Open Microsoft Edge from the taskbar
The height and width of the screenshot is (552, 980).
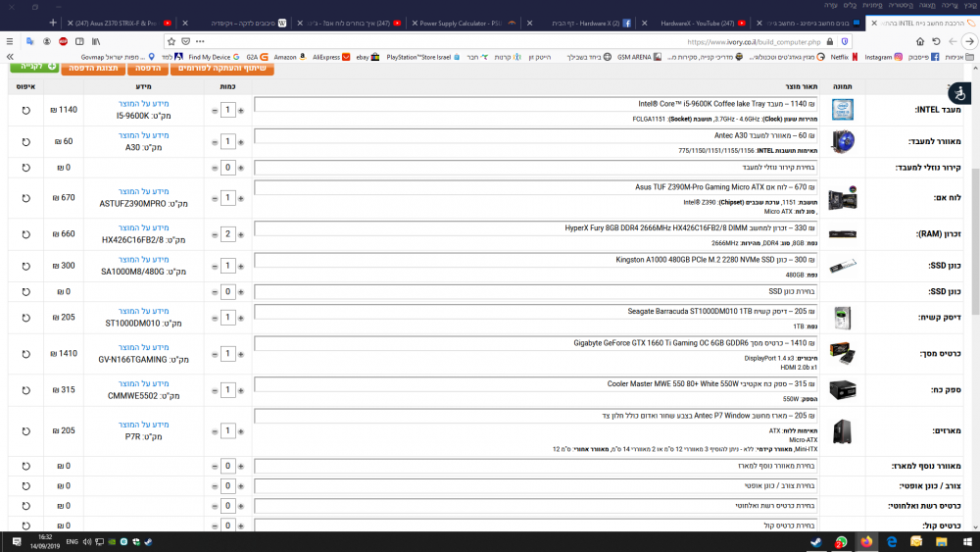point(891,541)
